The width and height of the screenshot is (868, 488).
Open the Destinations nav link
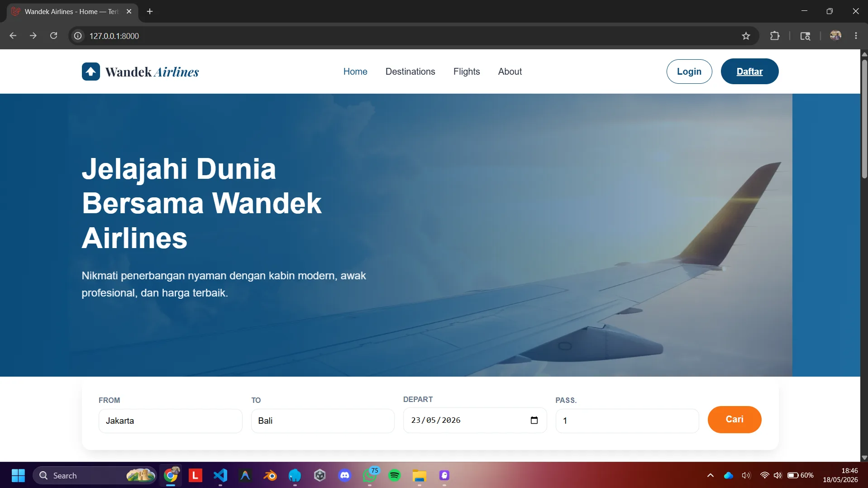(410, 72)
